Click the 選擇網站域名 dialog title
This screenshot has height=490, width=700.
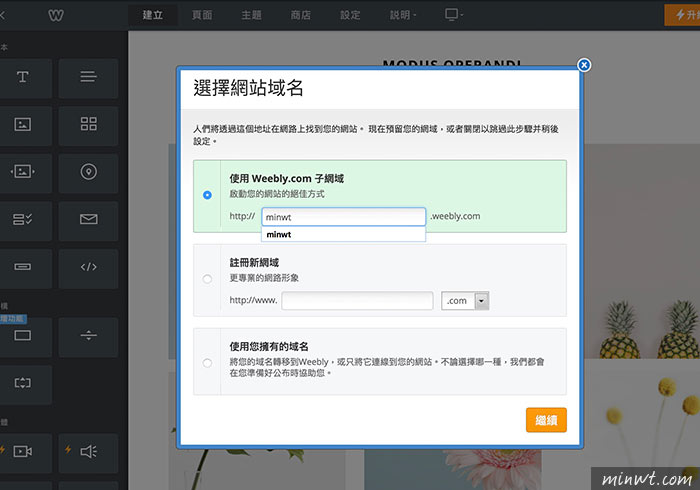click(x=248, y=88)
